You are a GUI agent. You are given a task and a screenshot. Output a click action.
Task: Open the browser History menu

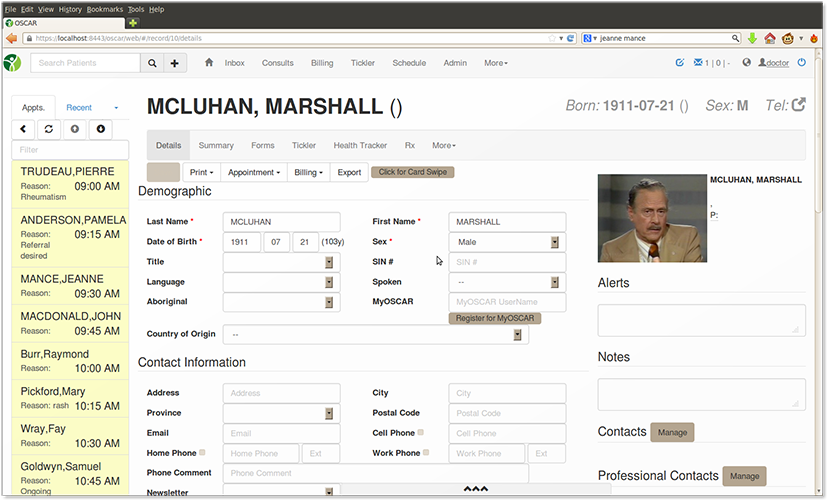70,9
